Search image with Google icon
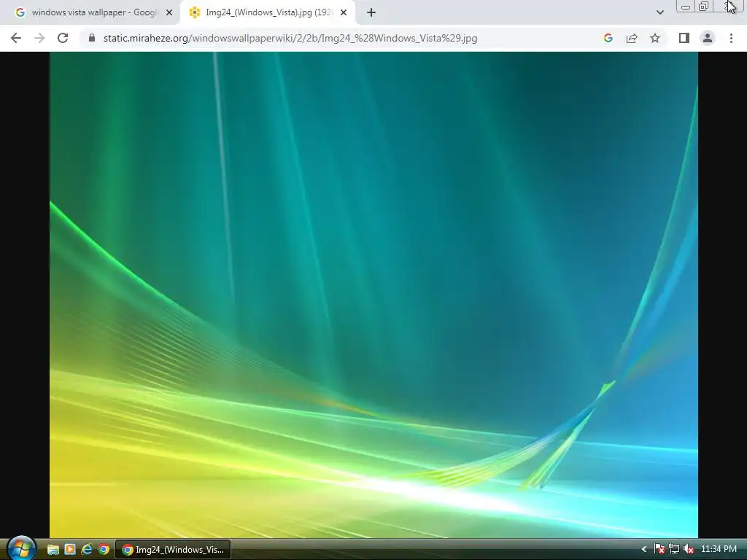The image size is (747, 560). pos(608,38)
